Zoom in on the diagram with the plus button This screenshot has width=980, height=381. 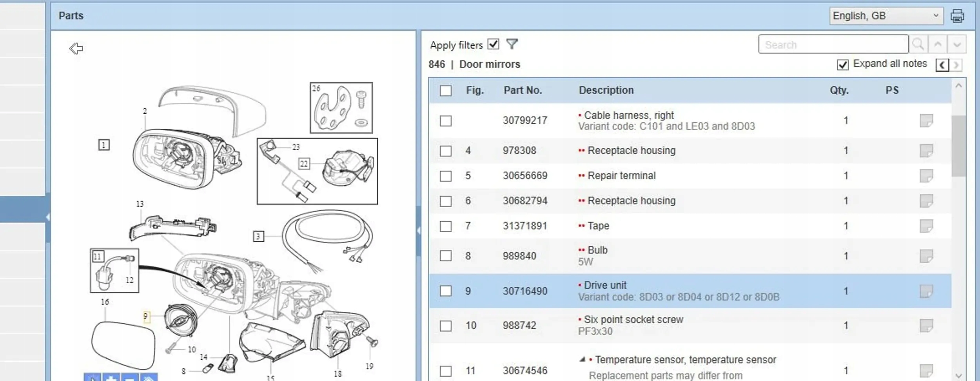click(111, 377)
